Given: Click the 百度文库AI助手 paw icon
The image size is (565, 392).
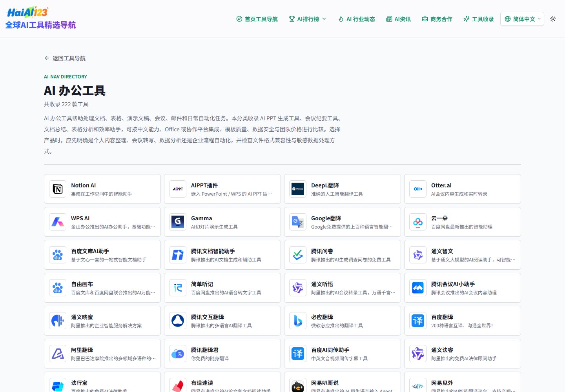Looking at the screenshot, I should (x=58, y=255).
